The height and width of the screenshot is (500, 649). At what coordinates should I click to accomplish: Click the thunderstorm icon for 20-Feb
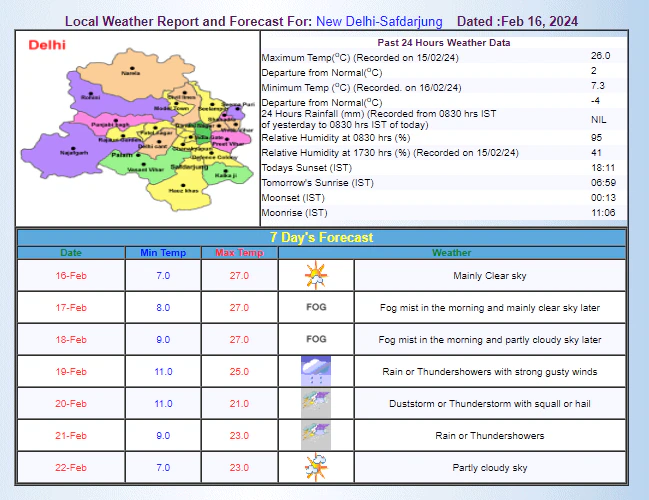(316, 403)
